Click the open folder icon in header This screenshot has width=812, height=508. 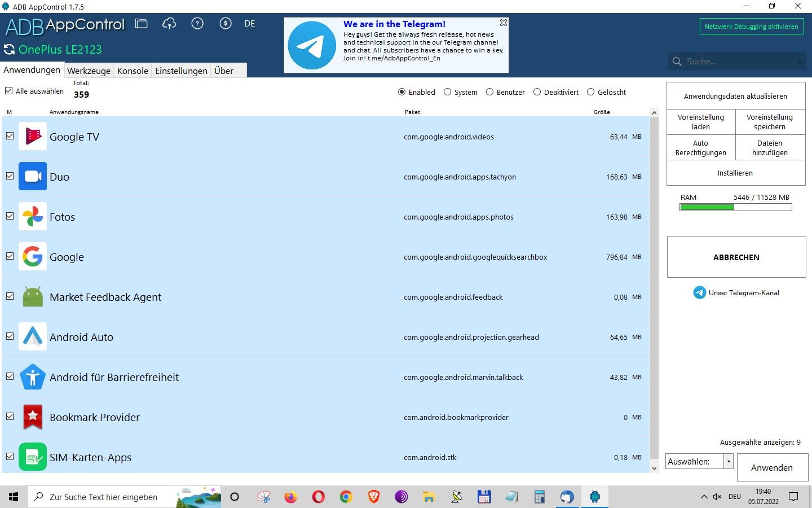point(141,24)
